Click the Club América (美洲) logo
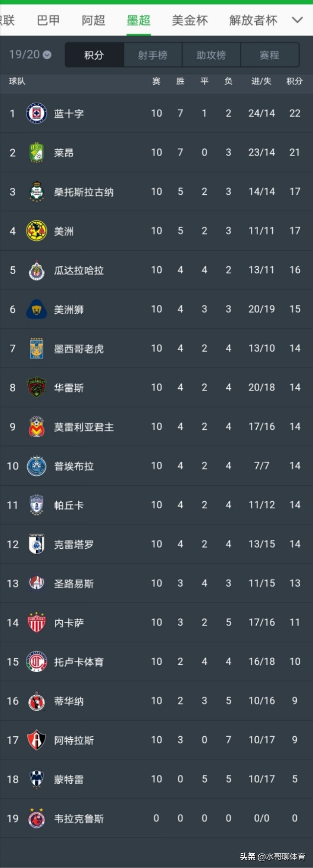Screen dimensions: 313x868 click(x=36, y=231)
